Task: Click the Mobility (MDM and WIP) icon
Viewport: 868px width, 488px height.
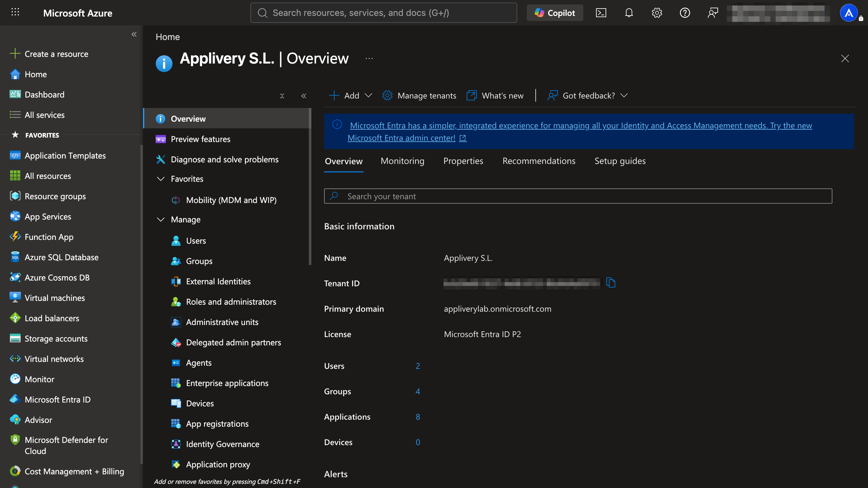Action: pyautogui.click(x=176, y=200)
